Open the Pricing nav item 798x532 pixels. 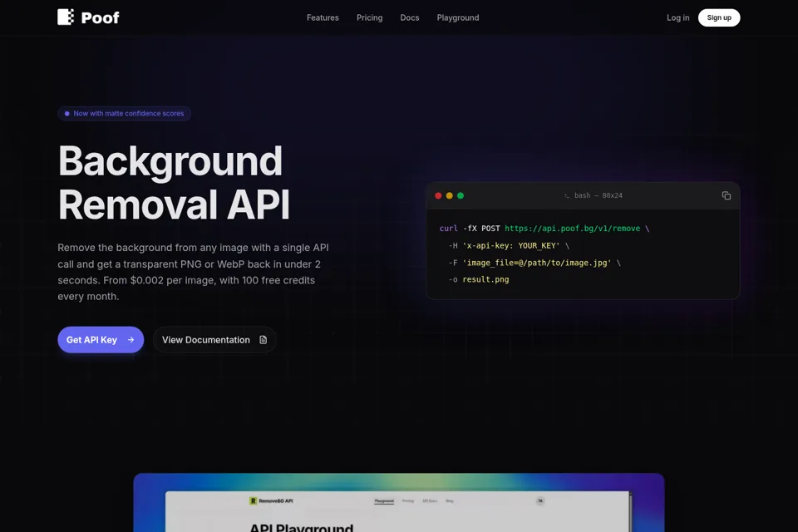pyautogui.click(x=369, y=17)
